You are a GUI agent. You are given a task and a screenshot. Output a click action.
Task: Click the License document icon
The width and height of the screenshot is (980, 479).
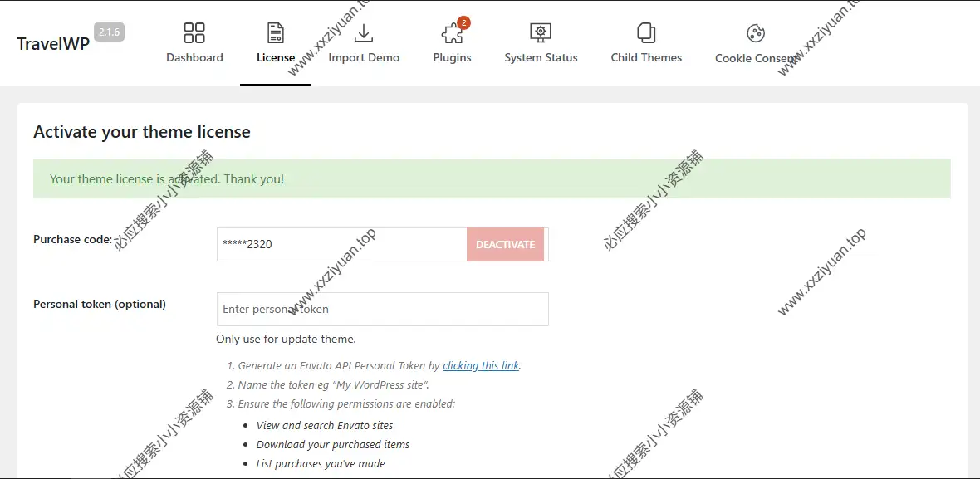pos(276,32)
